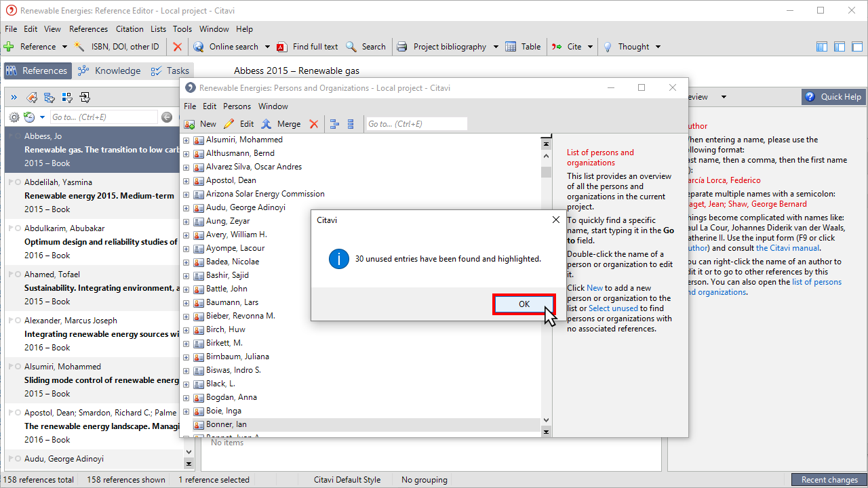Image resolution: width=868 pixels, height=488 pixels.
Task: Click the Merge persons icon
Action: [x=267, y=124]
